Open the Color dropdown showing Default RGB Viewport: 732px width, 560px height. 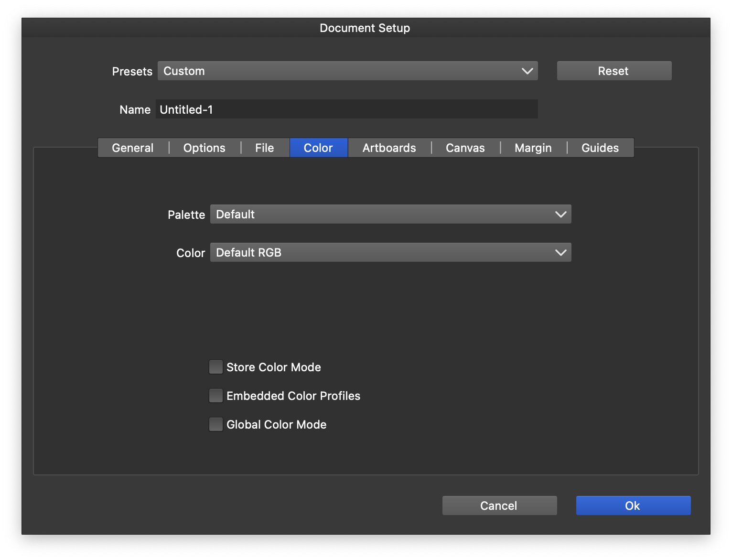390,253
